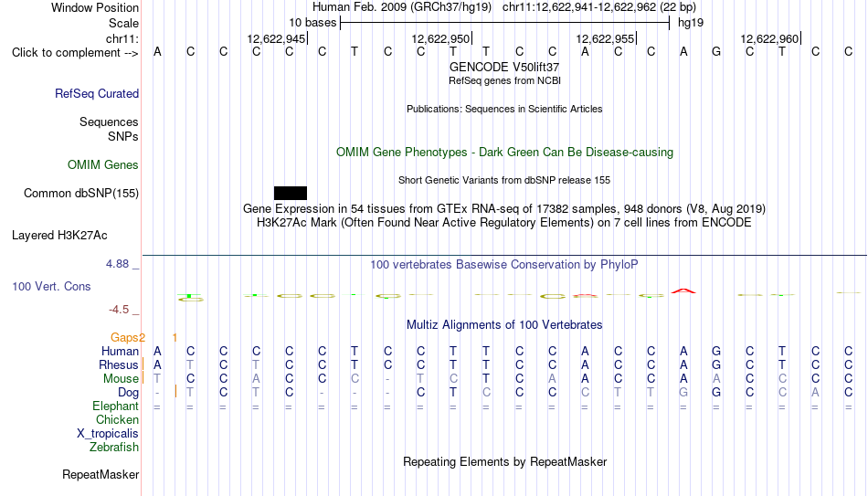
Task: Click the 12,622,955 position tick label
Action: [605, 38]
